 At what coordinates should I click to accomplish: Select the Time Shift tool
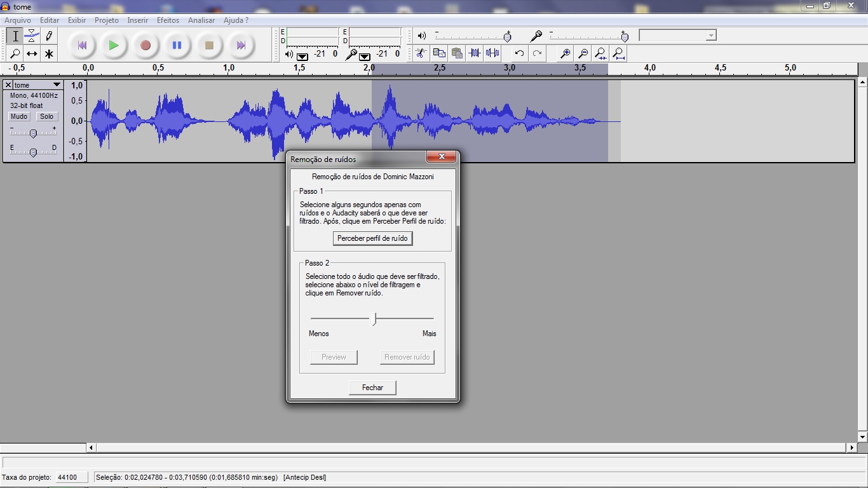coord(32,54)
